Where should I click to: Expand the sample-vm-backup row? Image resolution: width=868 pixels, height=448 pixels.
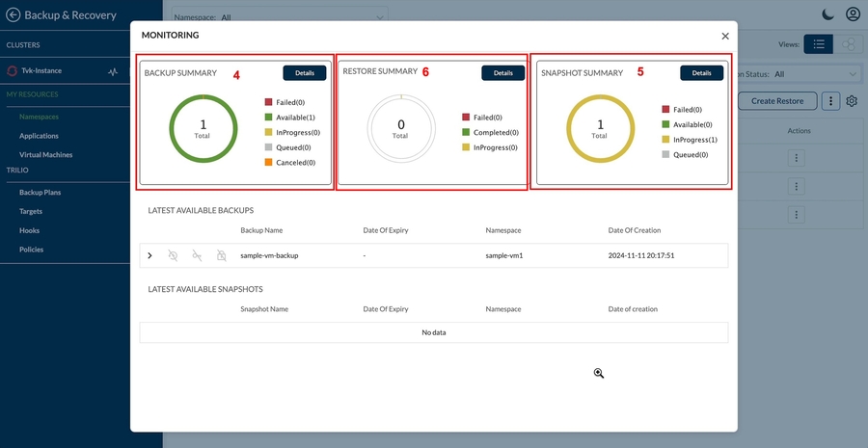click(149, 255)
